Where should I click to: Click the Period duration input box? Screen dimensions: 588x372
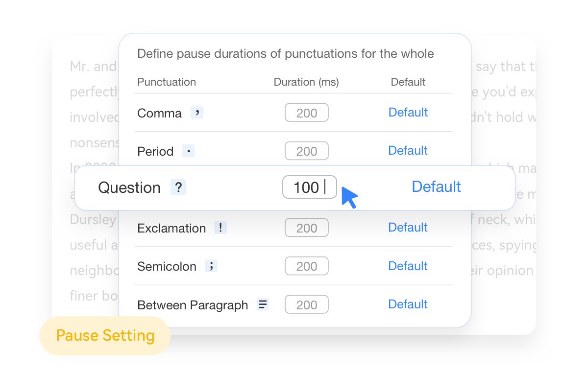coord(306,151)
